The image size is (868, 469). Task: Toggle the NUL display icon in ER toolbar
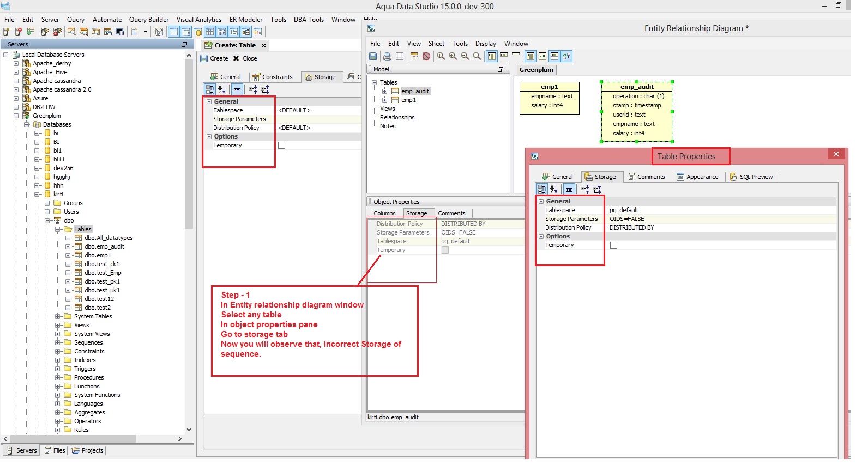(542, 56)
